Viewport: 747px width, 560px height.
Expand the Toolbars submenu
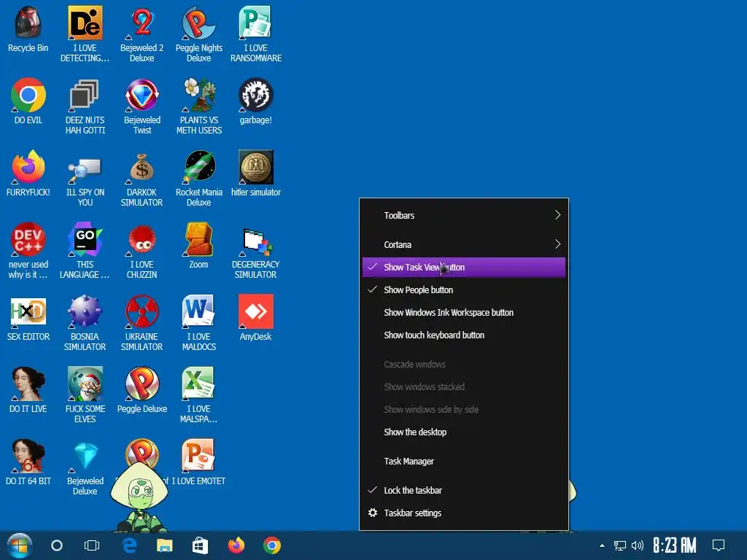click(x=463, y=216)
